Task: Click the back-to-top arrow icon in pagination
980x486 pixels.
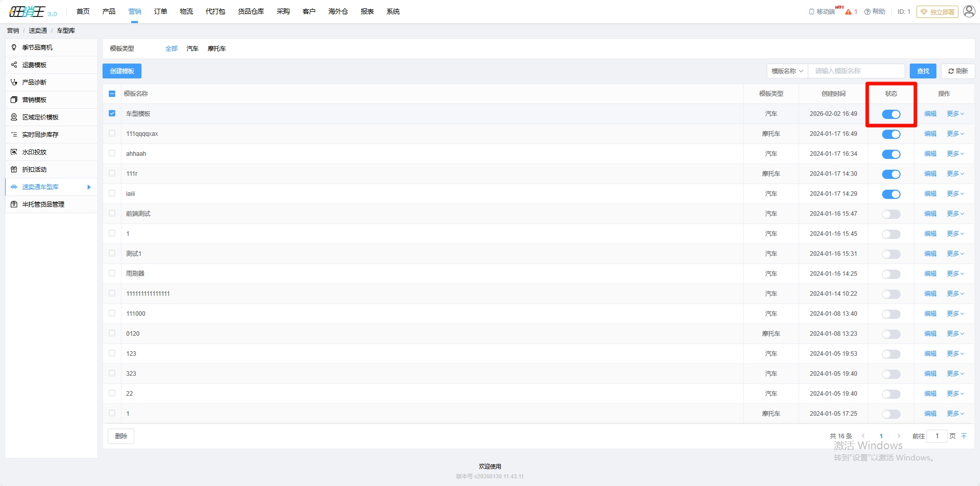Action: click(x=964, y=436)
